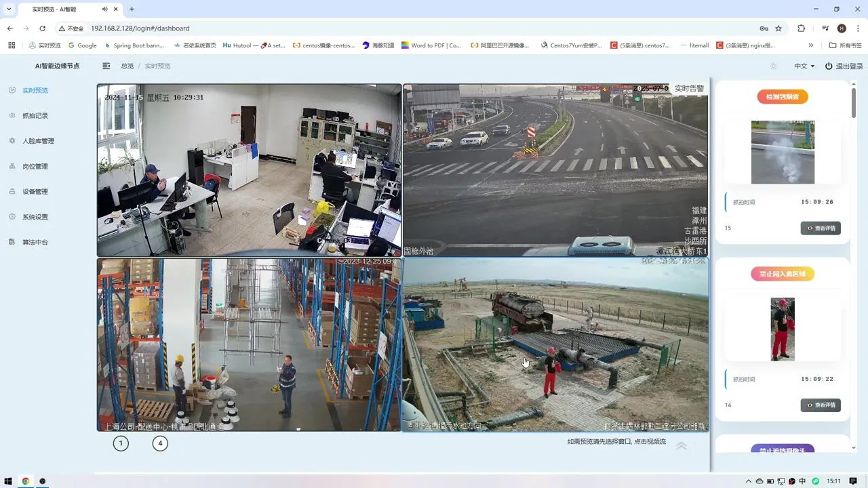Open the taskbar notification center

(853, 481)
